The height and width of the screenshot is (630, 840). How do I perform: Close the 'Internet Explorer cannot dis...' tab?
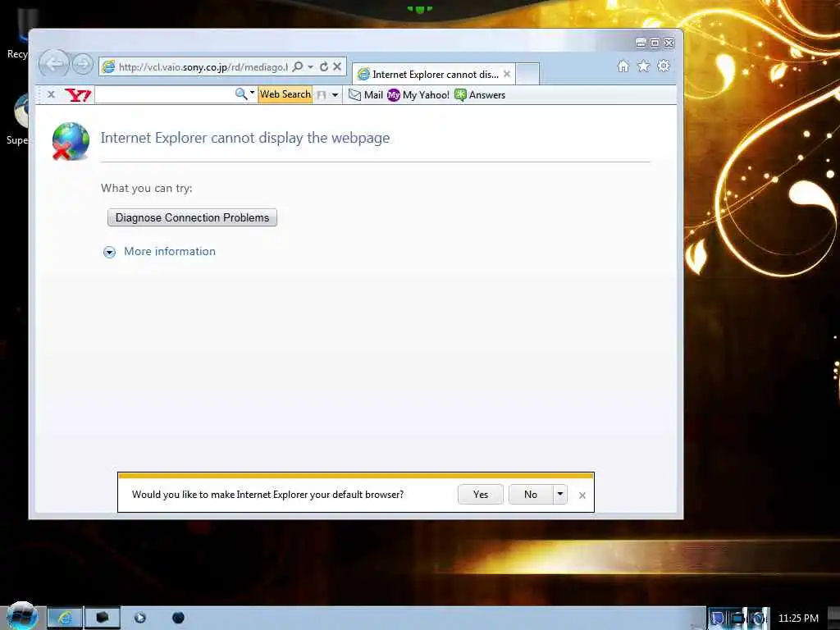tap(507, 74)
